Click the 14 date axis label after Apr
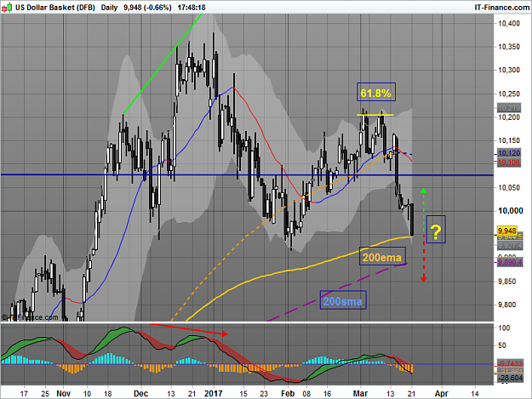 coord(475,394)
